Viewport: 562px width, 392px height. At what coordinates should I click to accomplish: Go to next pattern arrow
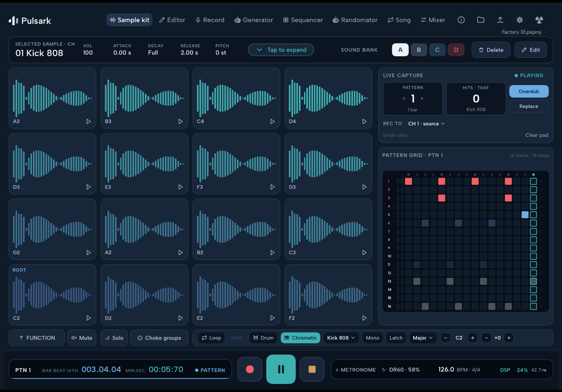coord(422,98)
